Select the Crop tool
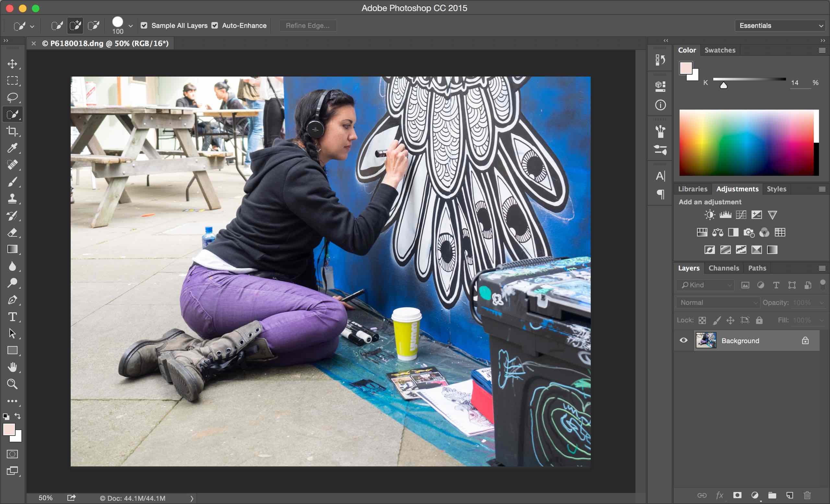The height and width of the screenshot is (504, 830). (x=12, y=131)
